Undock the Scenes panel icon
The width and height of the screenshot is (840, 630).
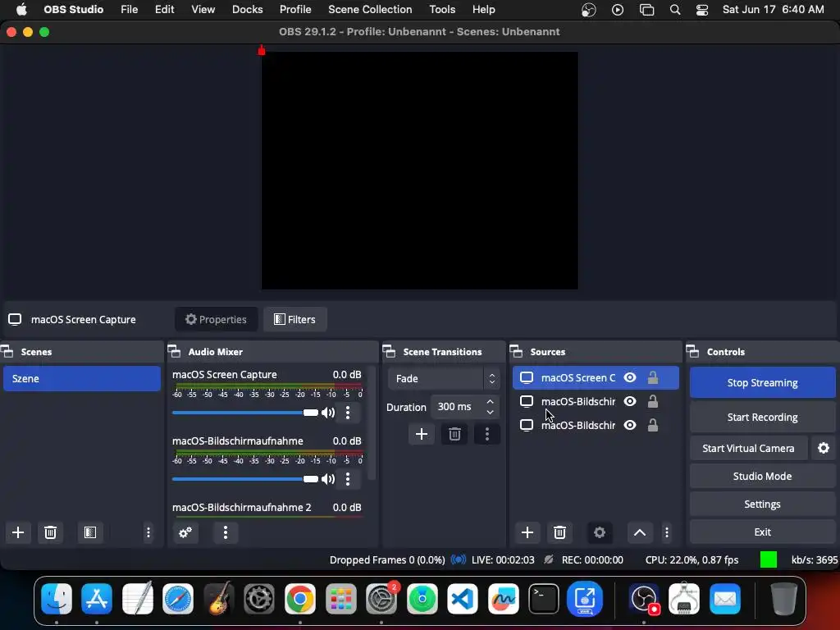[7, 351]
